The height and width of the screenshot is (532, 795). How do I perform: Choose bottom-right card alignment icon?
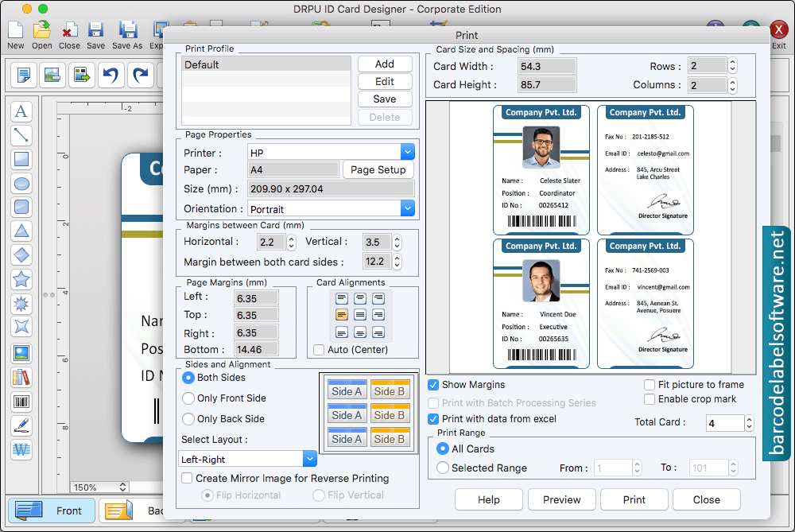tap(378, 332)
